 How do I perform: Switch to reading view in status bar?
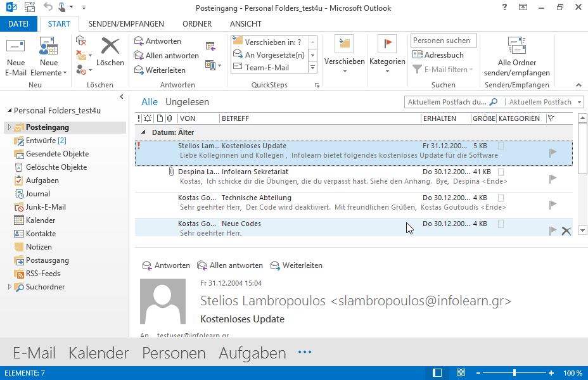(461, 373)
